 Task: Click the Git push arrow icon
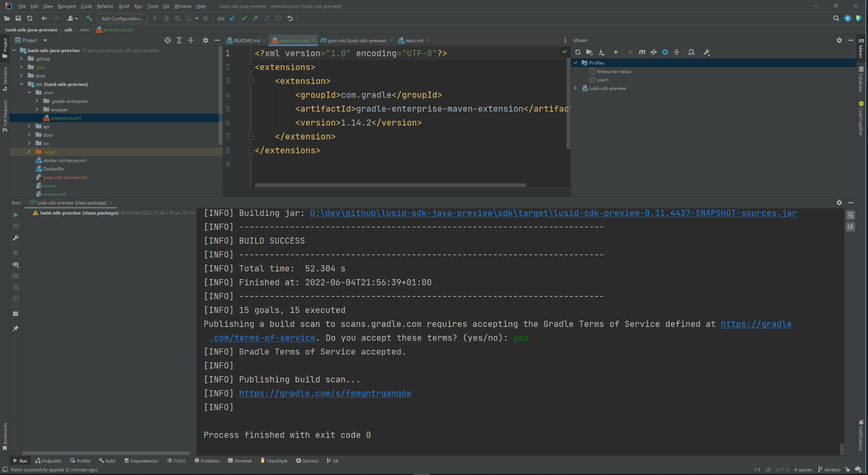pyautogui.click(x=256, y=18)
